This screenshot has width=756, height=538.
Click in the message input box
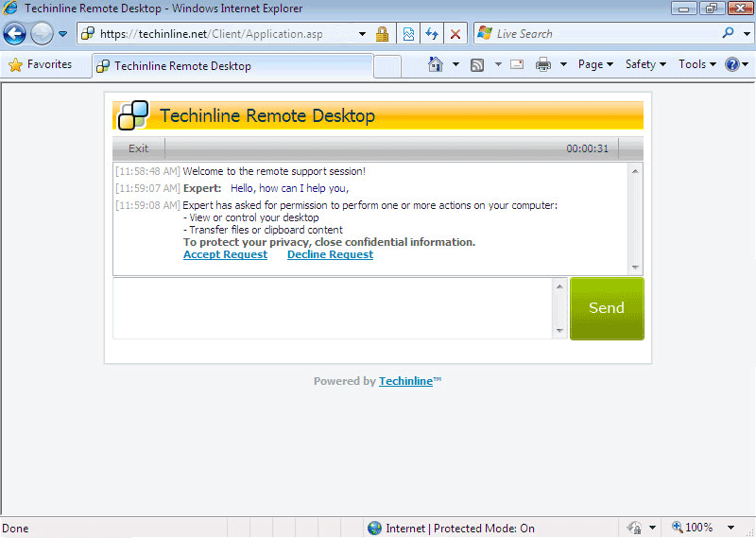[333, 308]
